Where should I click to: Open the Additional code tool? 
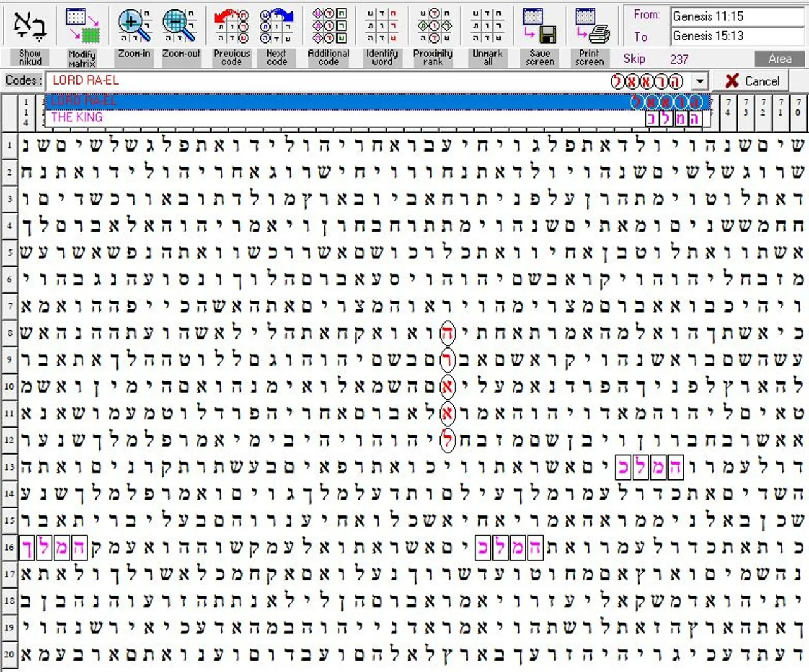pyautogui.click(x=329, y=27)
